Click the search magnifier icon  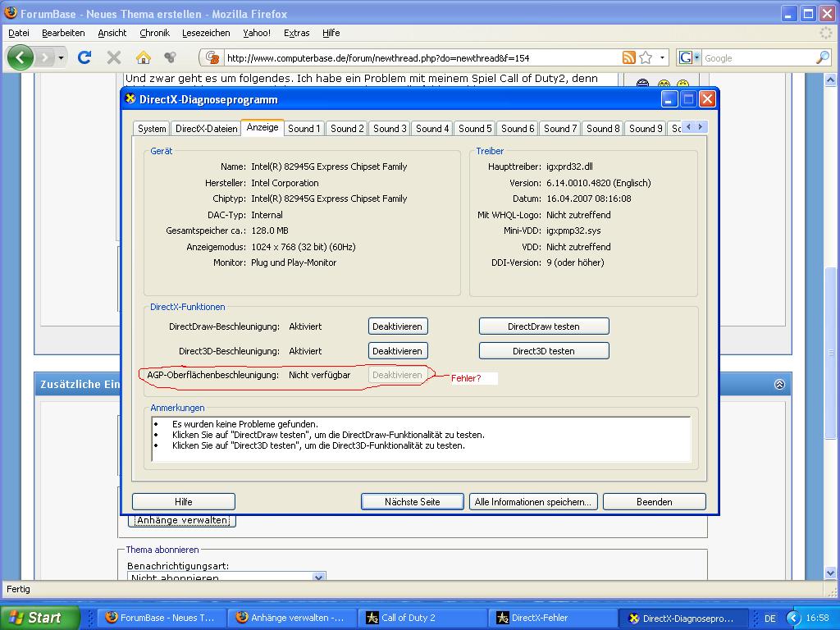[x=822, y=57]
